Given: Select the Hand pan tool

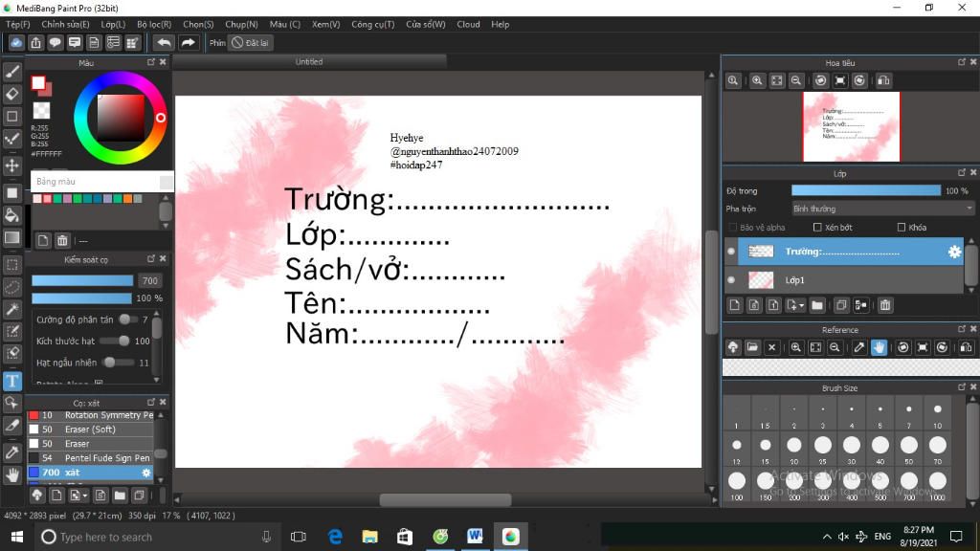Looking at the screenshot, I should click(x=11, y=475).
